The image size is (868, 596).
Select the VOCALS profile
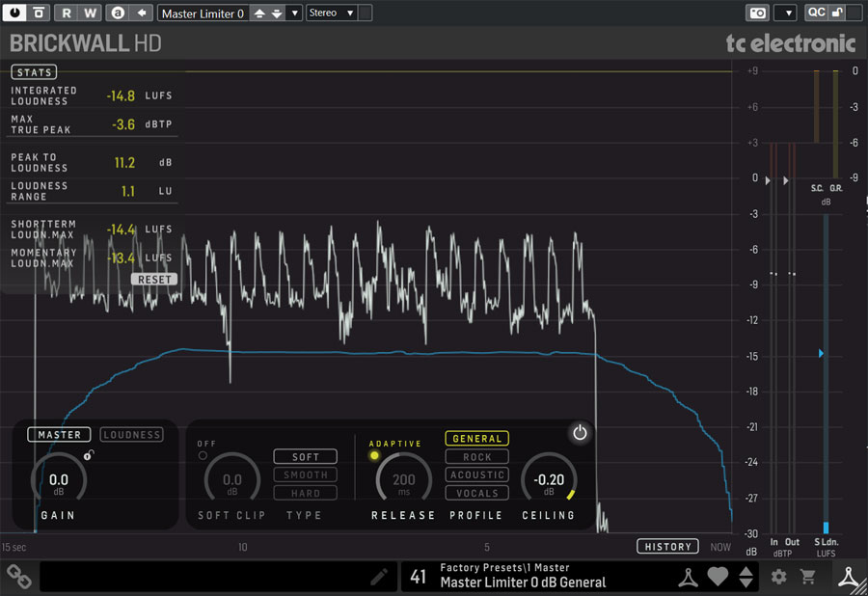click(476, 493)
